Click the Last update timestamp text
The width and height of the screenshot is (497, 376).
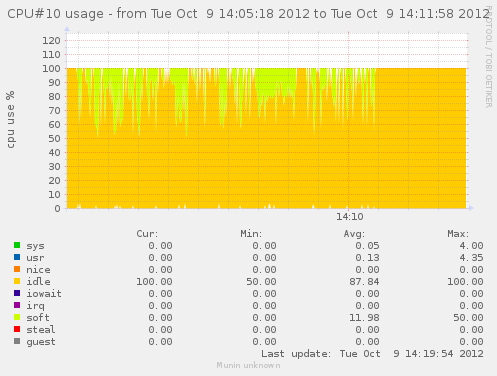coord(372,354)
